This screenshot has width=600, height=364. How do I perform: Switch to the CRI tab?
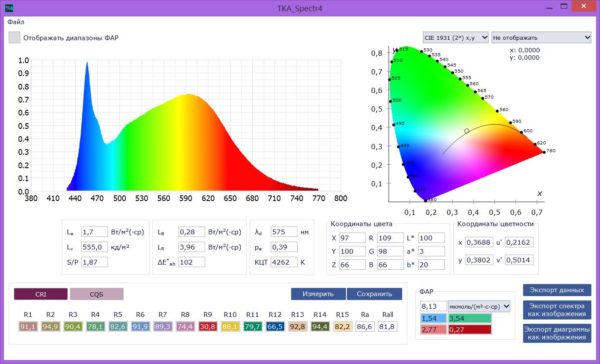point(41,294)
